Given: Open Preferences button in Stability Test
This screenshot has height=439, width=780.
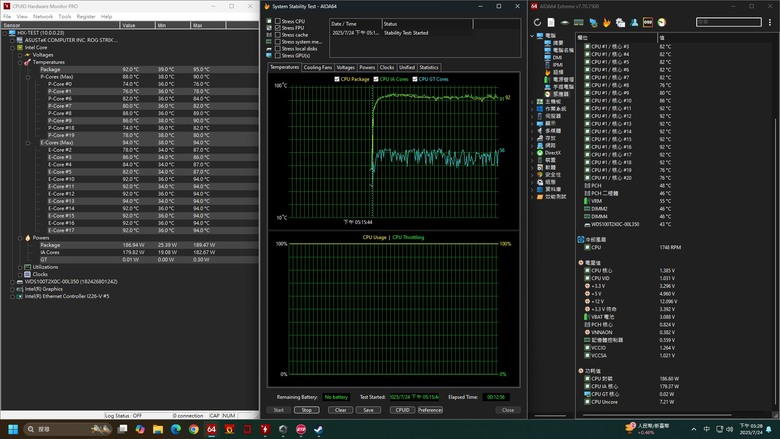Looking at the screenshot, I should (430, 410).
